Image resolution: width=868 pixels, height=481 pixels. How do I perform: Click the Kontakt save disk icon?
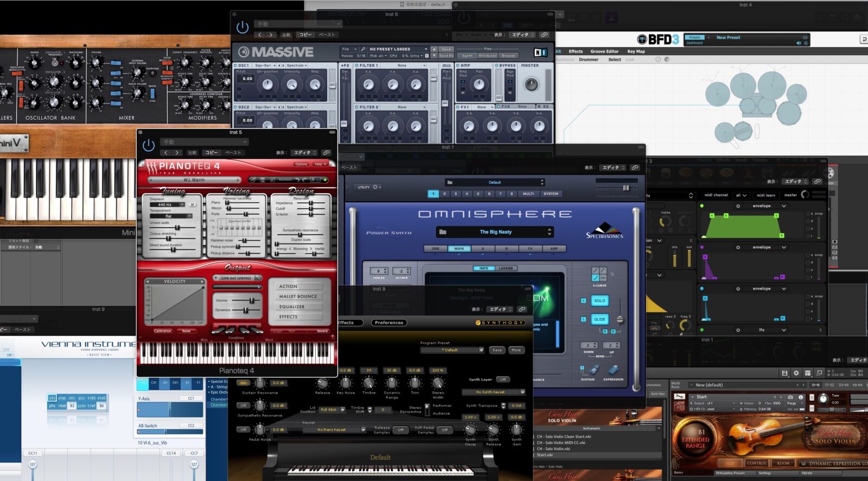[x=784, y=373]
